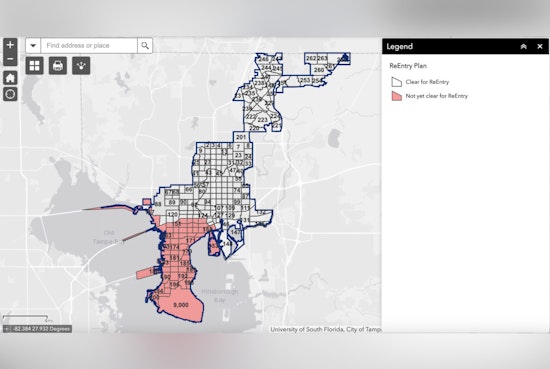Return to the default map extent

pyautogui.click(x=10, y=78)
